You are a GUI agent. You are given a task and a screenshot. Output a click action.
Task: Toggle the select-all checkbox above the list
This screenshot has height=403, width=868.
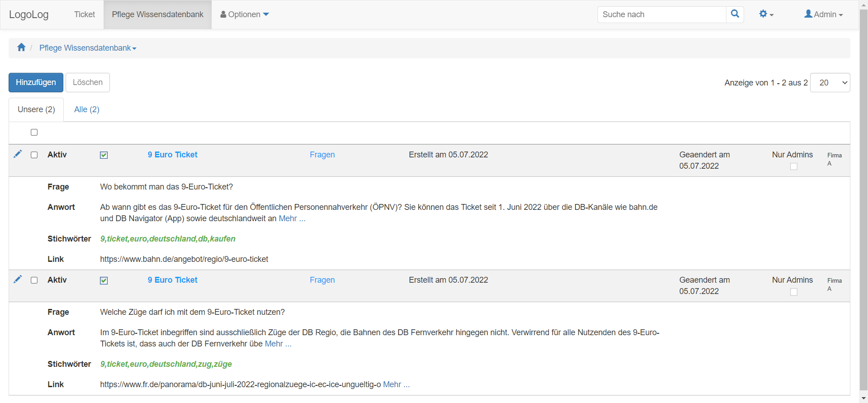pos(34,133)
